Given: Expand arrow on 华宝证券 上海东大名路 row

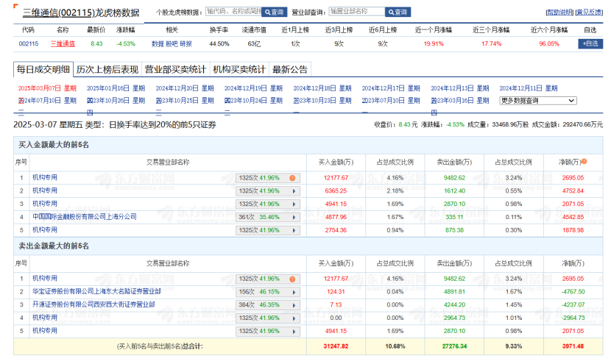Looking at the screenshot, I should (x=292, y=292).
